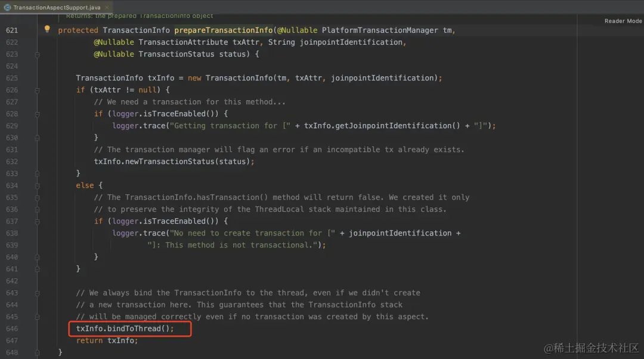Click the txAttr != null condition on line 626
This screenshot has width=644, height=359.
125,90
